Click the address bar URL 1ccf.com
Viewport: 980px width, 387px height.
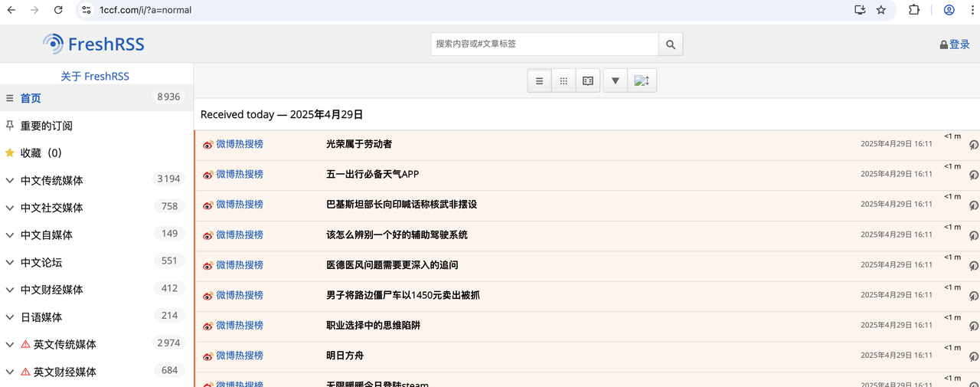point(145,10)
